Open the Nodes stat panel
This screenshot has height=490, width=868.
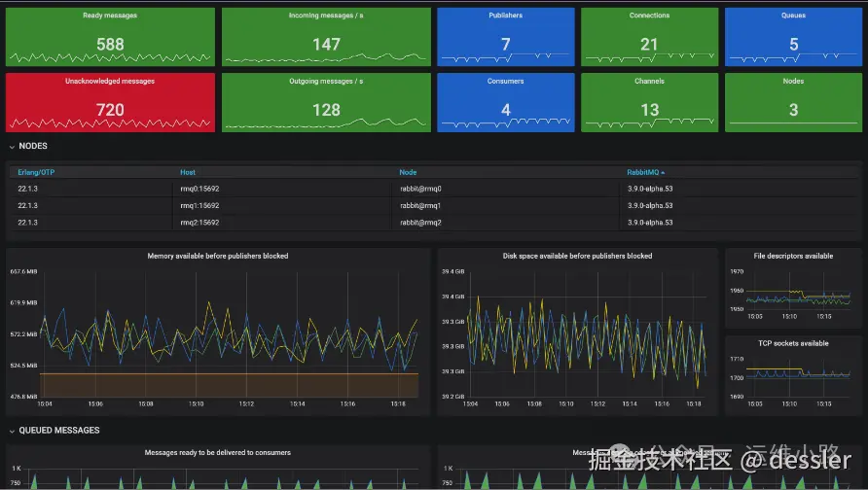[x=793, y=102]
